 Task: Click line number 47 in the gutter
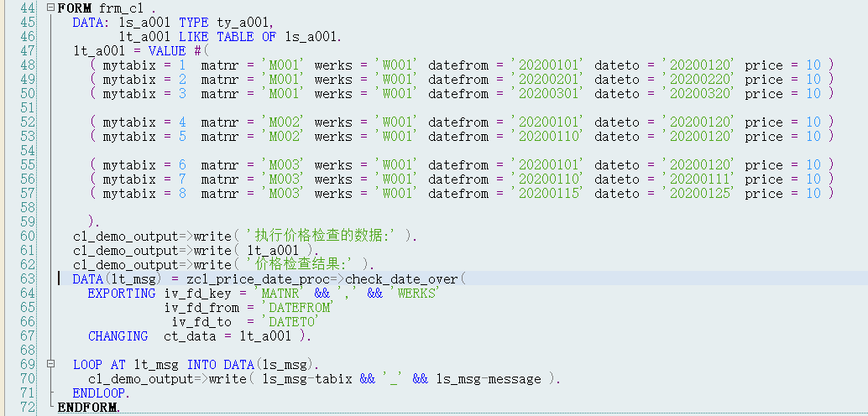(28, 51)
